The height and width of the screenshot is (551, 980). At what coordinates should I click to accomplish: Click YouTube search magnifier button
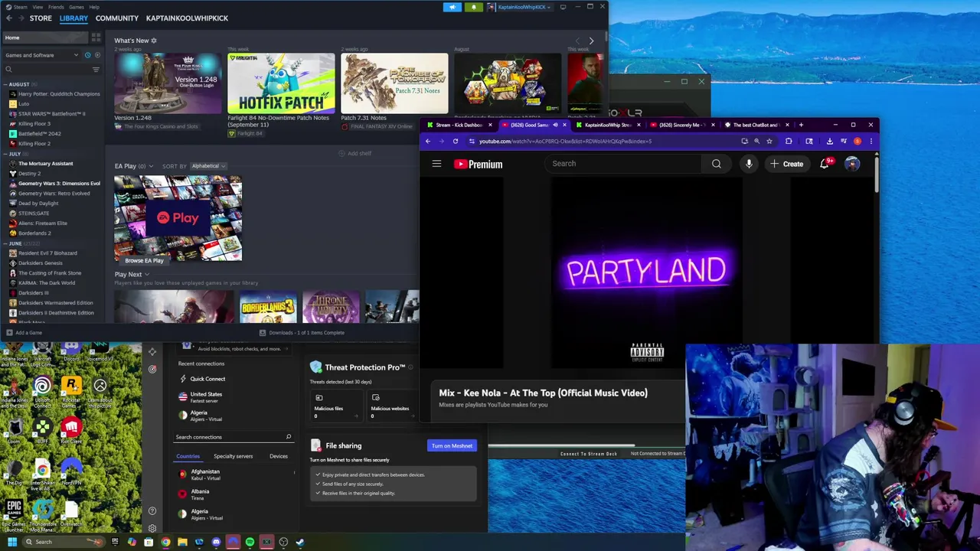point(716,164)
